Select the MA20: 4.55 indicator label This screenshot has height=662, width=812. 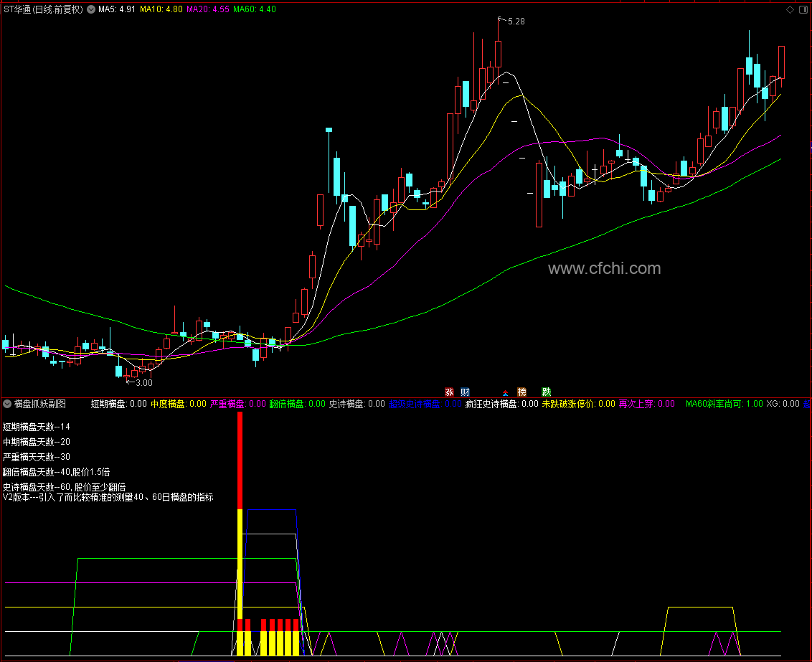click(x=207, y=9)
